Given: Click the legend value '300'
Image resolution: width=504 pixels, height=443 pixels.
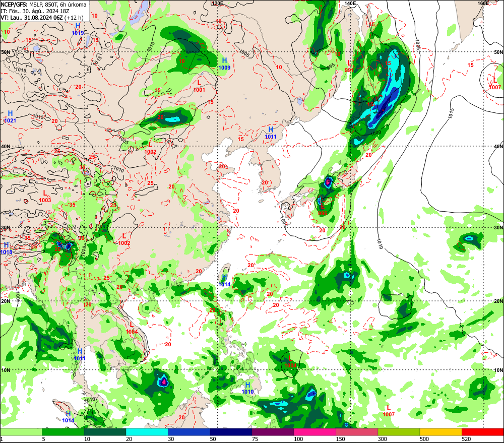Looking at the screenshot, I should [x=383, y=439].
